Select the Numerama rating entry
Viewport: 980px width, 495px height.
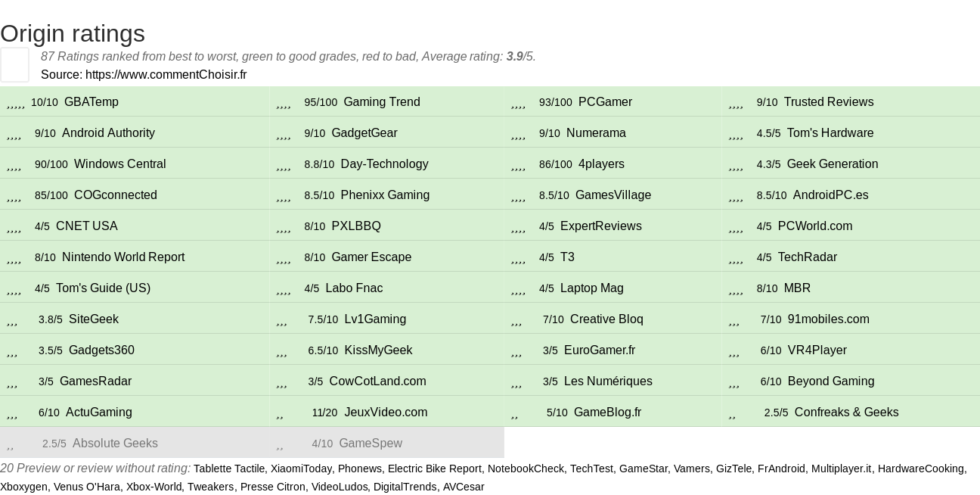[x=596, y=133]
